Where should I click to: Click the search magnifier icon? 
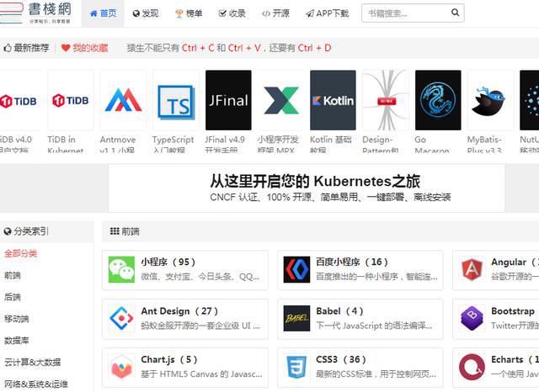coord(455,13)
